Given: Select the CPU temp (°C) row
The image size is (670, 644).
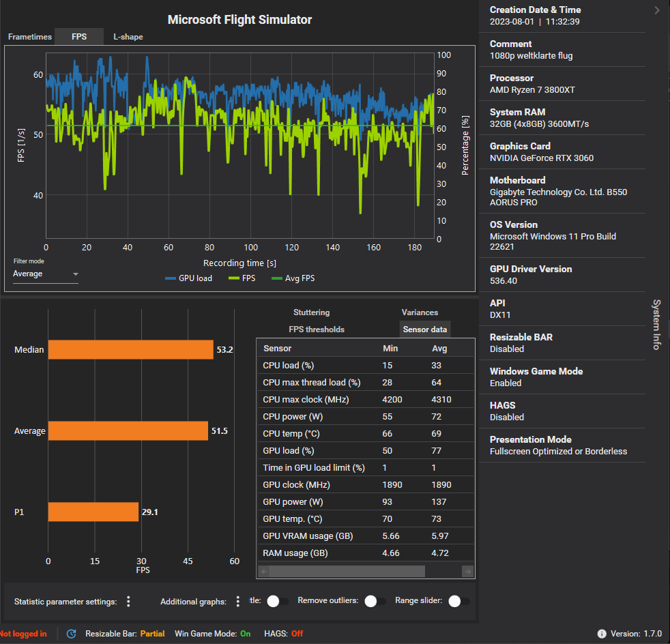Looking at the screenshot, I should (x=366, y=434).
